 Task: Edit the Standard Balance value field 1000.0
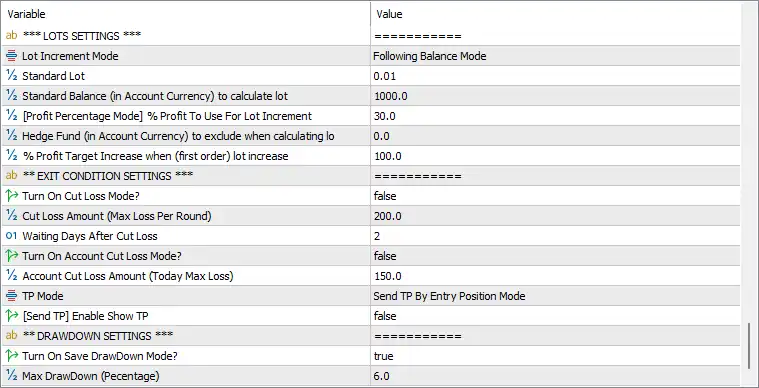click(556, 96)
